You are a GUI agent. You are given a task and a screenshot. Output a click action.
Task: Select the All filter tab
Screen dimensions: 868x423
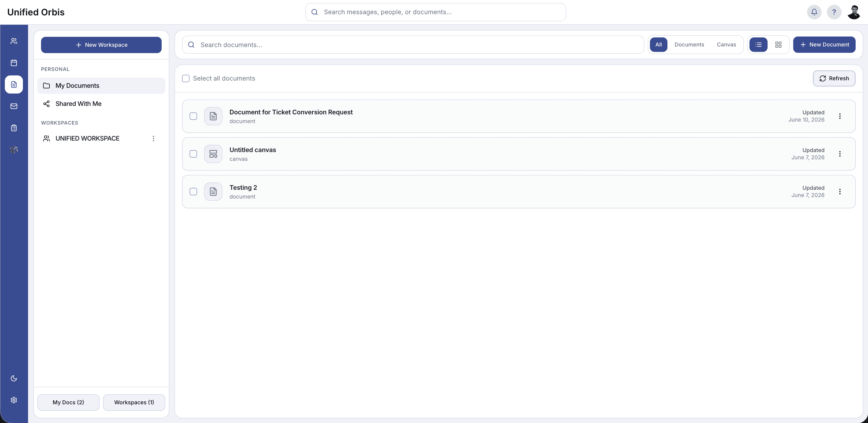pos(658,44)
